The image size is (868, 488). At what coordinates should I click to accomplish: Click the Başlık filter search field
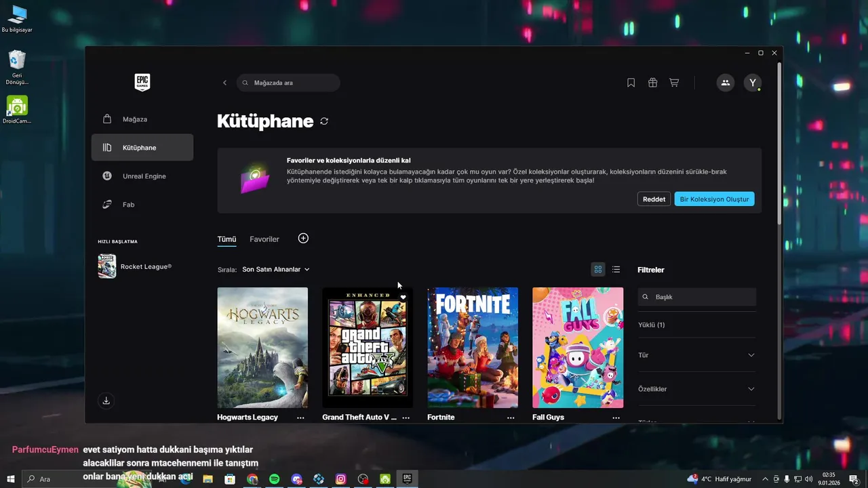pos(696,297)
